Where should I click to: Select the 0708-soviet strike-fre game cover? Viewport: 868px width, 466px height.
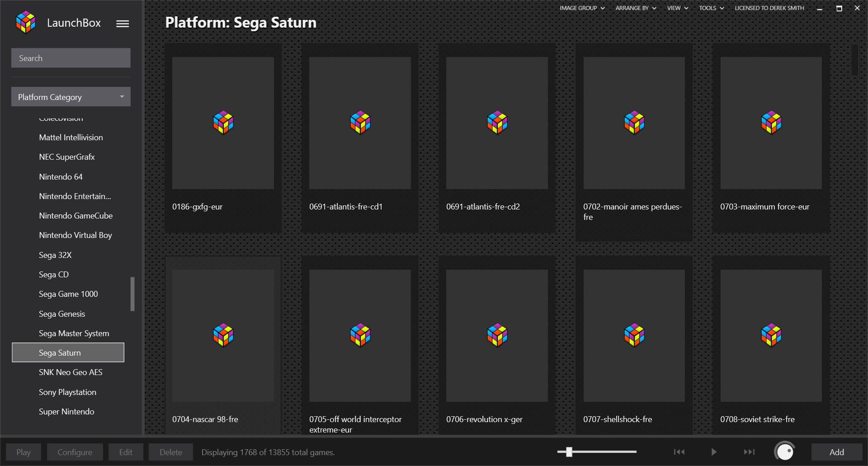pyautogui.click(x=771, y=336)
